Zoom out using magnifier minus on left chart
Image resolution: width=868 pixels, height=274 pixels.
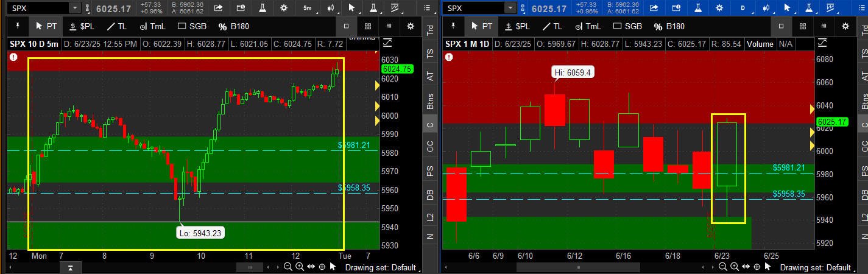288,267
